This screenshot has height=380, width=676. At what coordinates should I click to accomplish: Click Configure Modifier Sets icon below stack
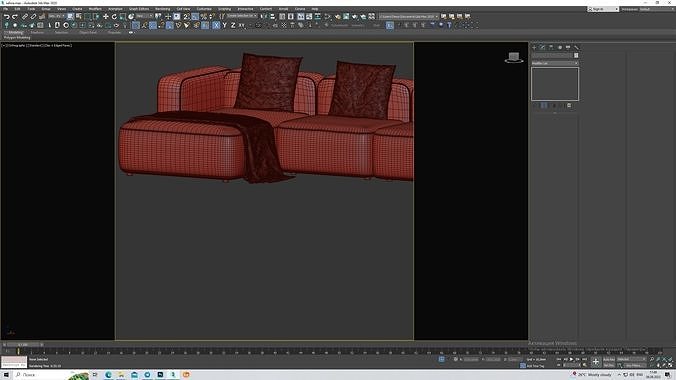coord(569,106)
